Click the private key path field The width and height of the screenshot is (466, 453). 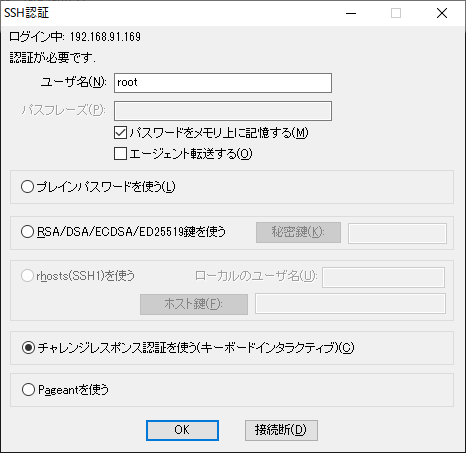click(397, 233)
